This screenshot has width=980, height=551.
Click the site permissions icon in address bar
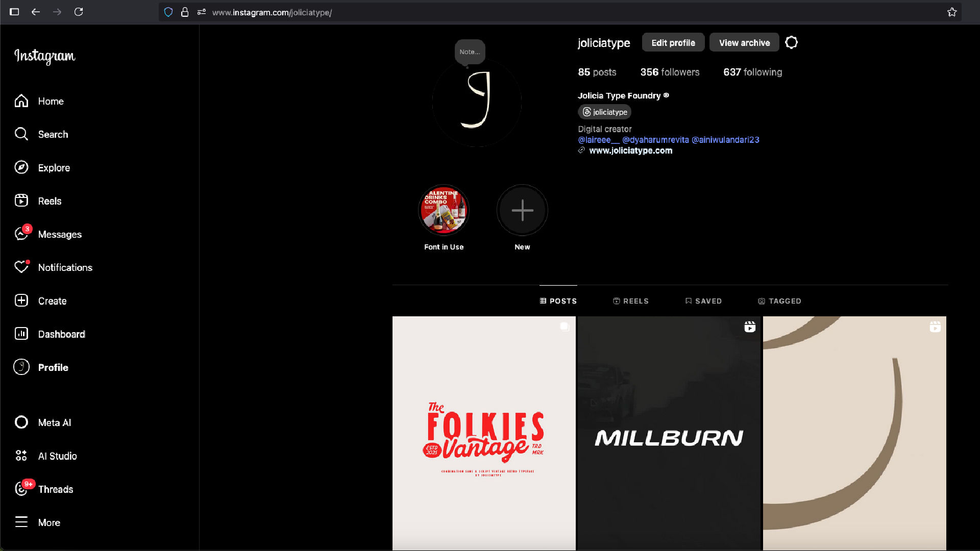click(202, 12)
